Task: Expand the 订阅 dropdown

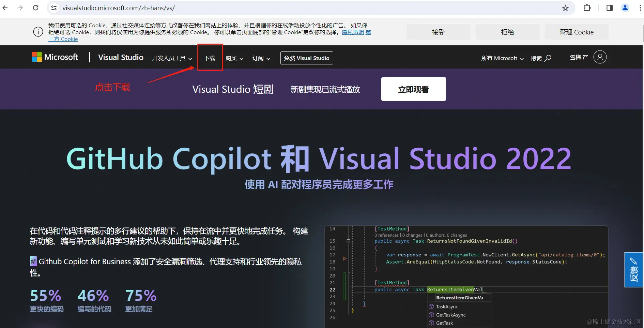Action: point(261,58)
